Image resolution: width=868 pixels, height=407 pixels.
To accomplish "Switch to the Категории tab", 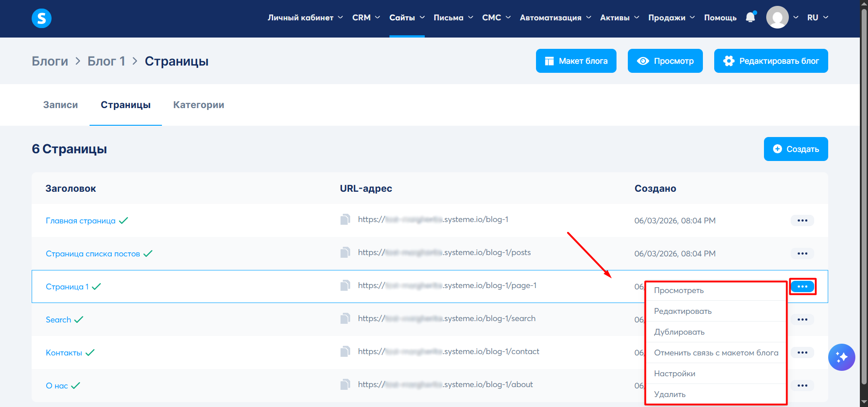I will [x=199, y=105].
